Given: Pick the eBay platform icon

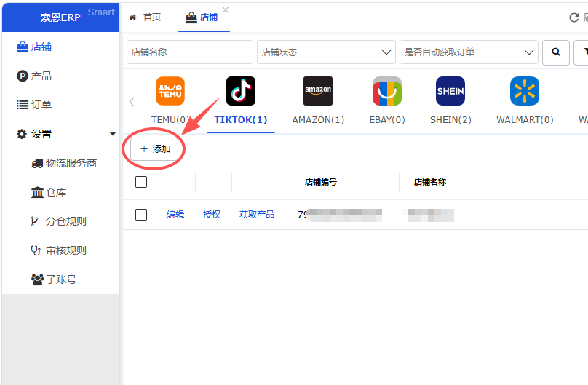Looking at the screenshot, I should (x=387, y=91).
